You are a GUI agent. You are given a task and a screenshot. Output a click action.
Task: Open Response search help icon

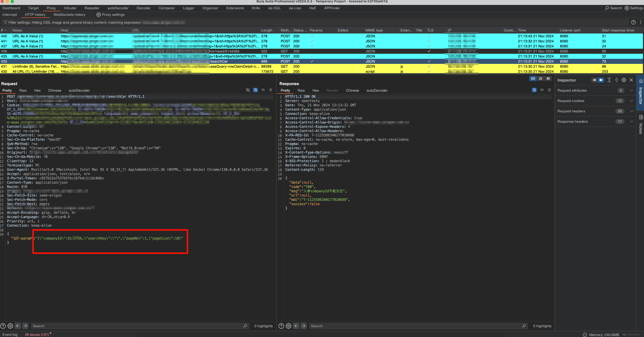point(281,326)
